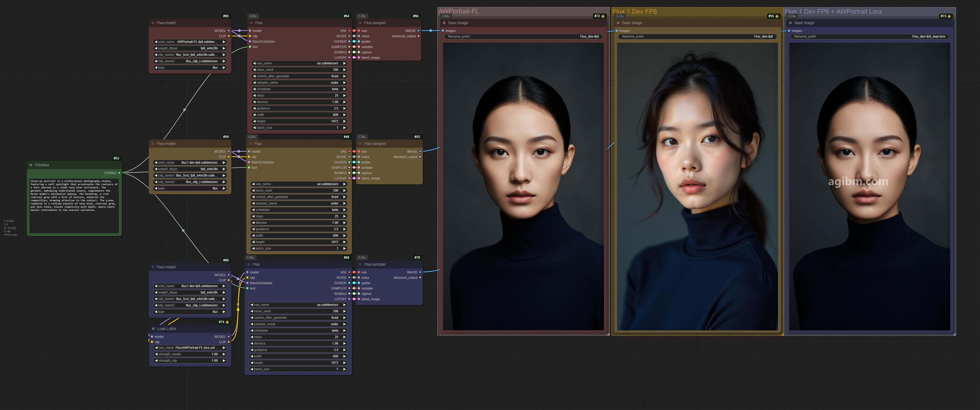This screenshot has height=410, width=980.
Task: Click the grip icon on Flux-sampler node #70
Action: click(x=360, y=264)
